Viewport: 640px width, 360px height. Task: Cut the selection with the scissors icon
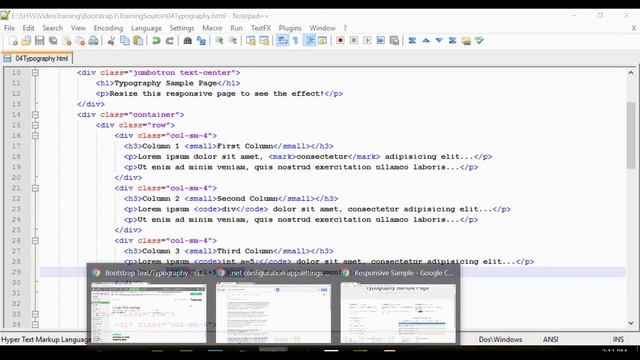point(111,41)
